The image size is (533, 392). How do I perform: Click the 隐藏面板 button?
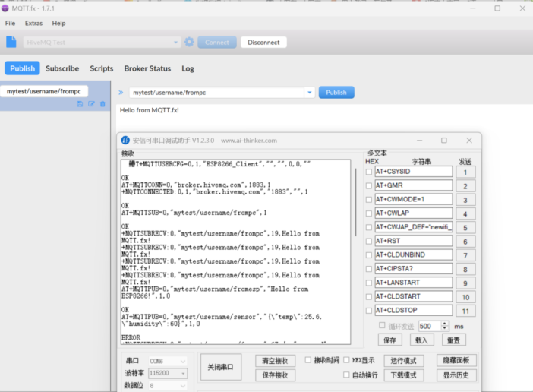click(456, 360)
